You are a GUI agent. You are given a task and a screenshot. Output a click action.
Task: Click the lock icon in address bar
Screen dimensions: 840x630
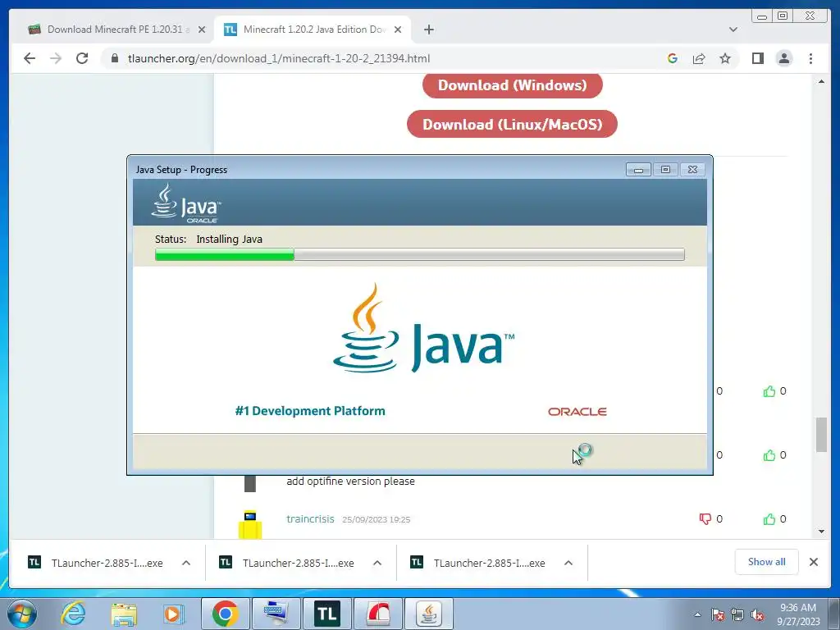tap(115, 58)
